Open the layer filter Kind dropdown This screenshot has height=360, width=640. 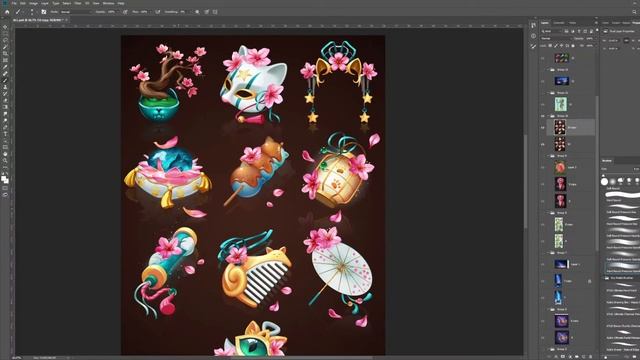click(551, 31)
